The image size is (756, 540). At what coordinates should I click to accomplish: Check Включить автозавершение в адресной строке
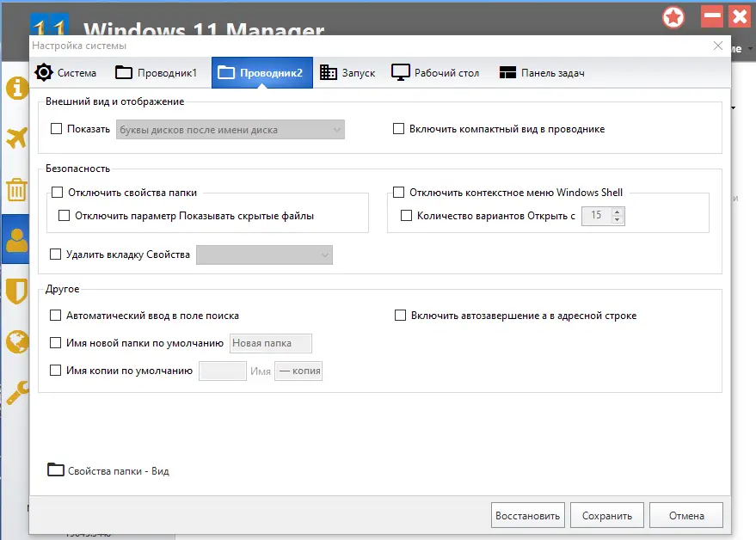(400, 316)
